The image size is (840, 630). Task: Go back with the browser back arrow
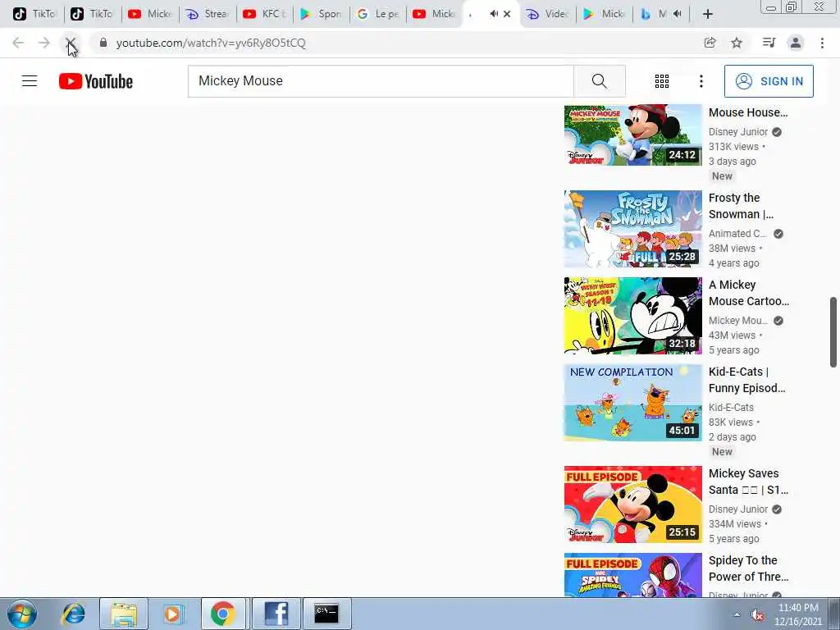(x=18, y=43)
